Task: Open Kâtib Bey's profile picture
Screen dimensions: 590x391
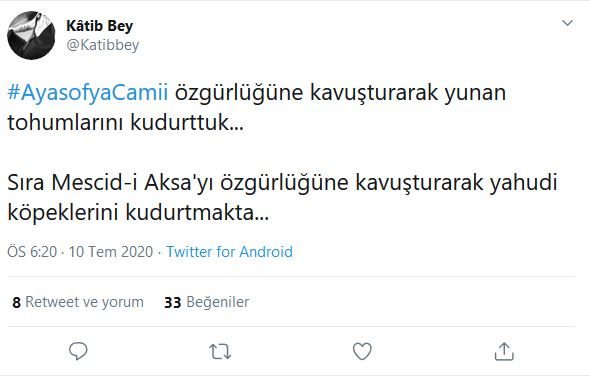Action: coord(31,35)
